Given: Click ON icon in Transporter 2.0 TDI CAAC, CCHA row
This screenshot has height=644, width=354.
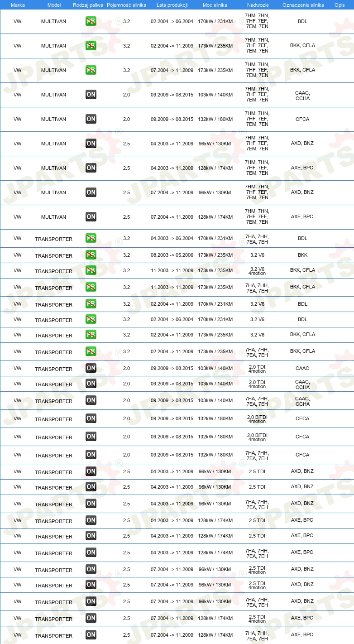Looking at the screenshot, I should 91,383.
